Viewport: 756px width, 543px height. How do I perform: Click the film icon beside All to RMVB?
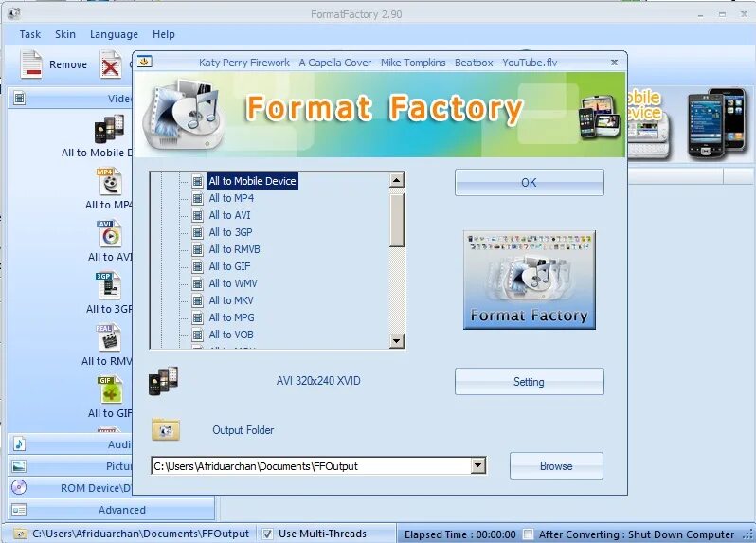pos(197,249)
